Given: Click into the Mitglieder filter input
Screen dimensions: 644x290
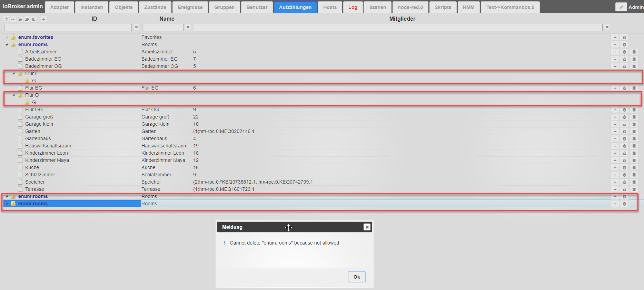Looking at the screenshot, I should (x=398, y=27).
